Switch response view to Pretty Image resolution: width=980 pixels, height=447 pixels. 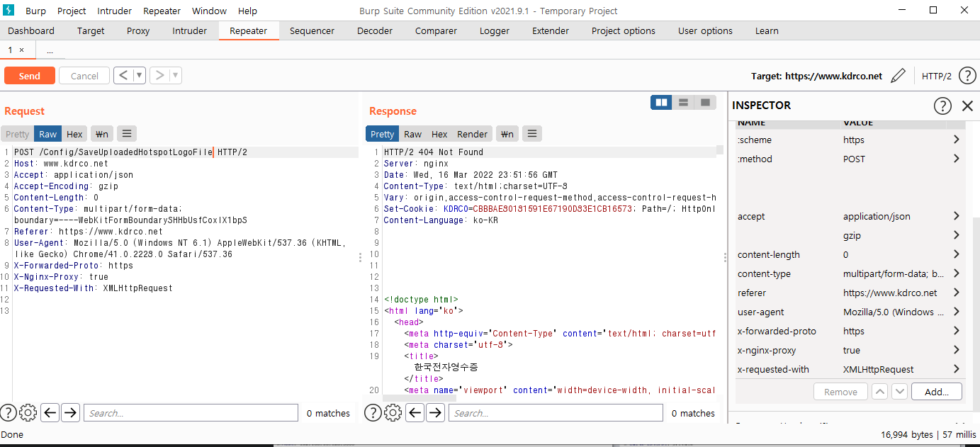(382, 134)
